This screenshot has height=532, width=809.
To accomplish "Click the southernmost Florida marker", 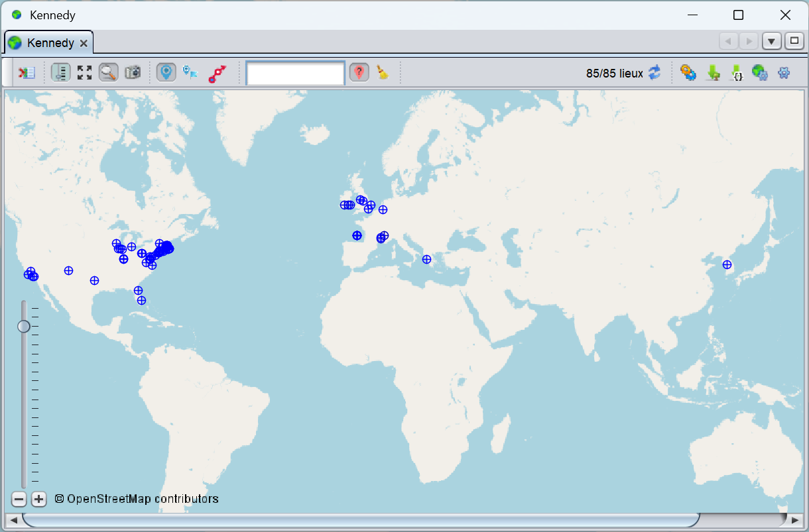I will (141, 300).
